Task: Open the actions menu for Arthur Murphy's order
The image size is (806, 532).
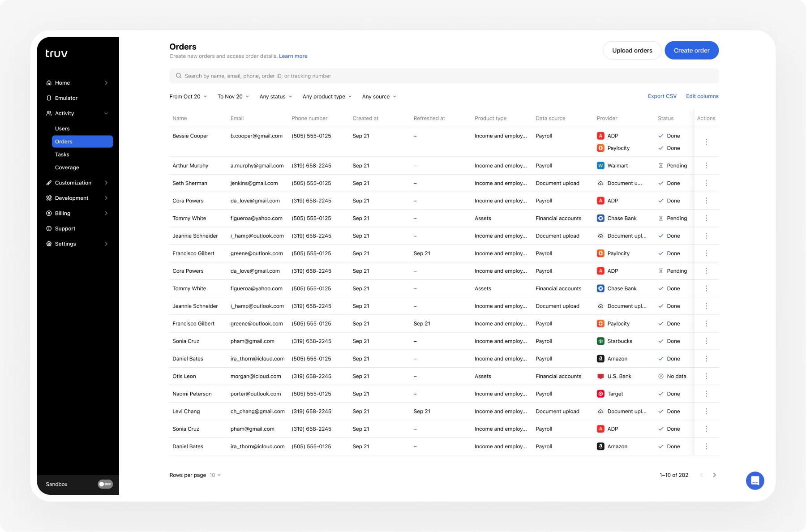Action: (706, 165)
